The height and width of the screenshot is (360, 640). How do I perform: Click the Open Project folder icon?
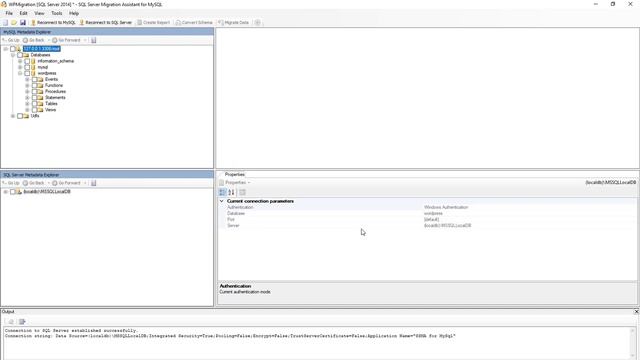(x=14, y=22)
